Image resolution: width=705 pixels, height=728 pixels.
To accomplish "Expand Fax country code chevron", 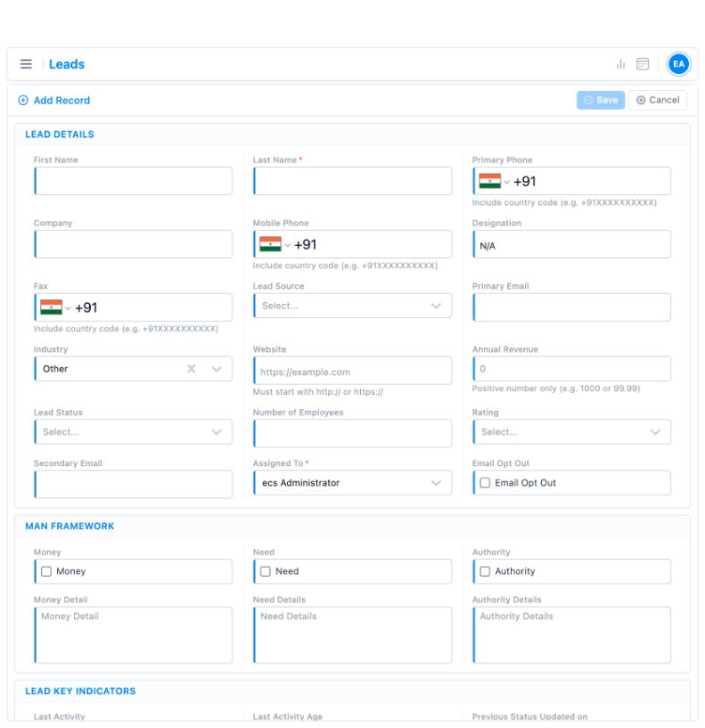I will [68, 308].
